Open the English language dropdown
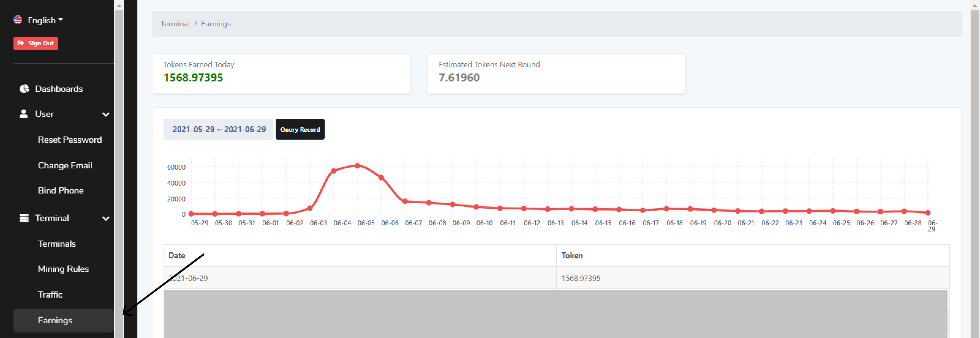Screen dimensions: 980x338 tap(45, 20)
